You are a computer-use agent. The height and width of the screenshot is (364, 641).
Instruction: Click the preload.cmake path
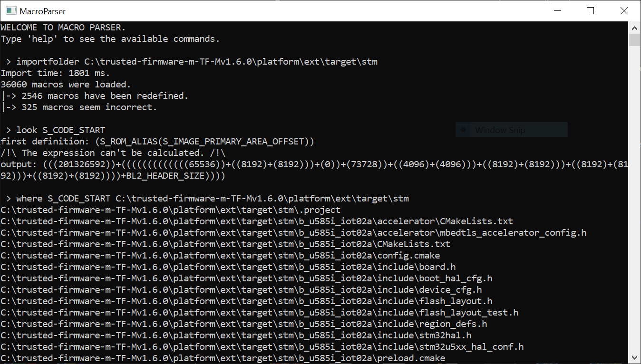[223, 358]
